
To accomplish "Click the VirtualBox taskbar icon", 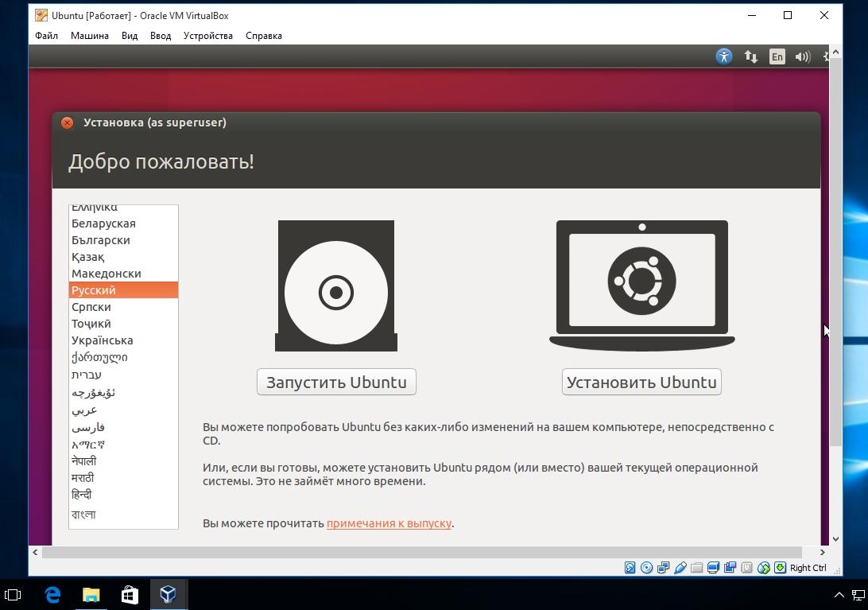I will coord(169,595).
